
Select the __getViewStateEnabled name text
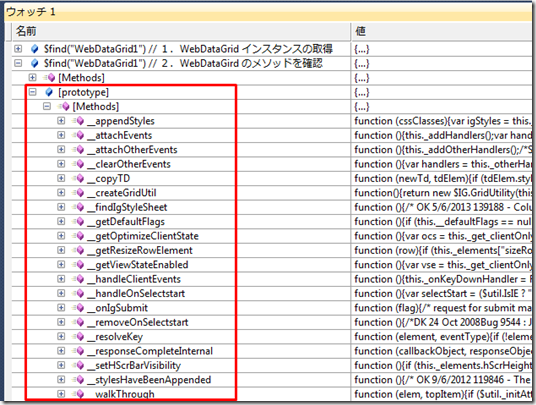pyautogui.click(x=138, y=265)
